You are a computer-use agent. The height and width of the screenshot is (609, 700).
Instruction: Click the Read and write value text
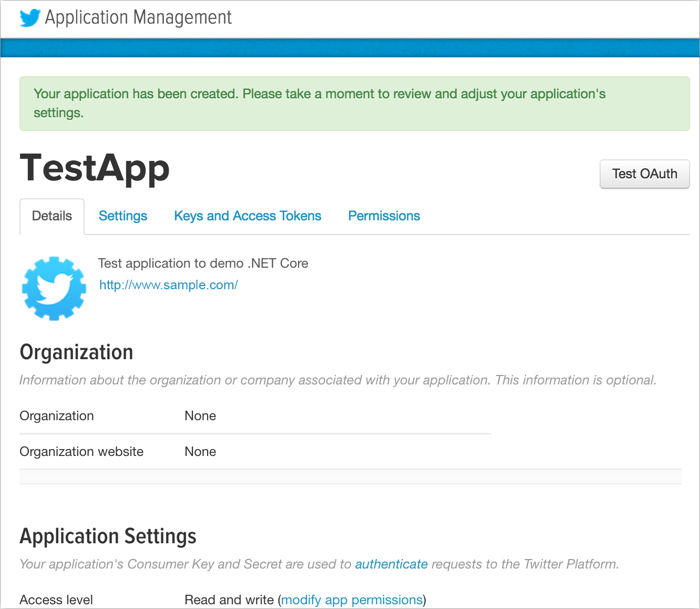pos(229,600)
